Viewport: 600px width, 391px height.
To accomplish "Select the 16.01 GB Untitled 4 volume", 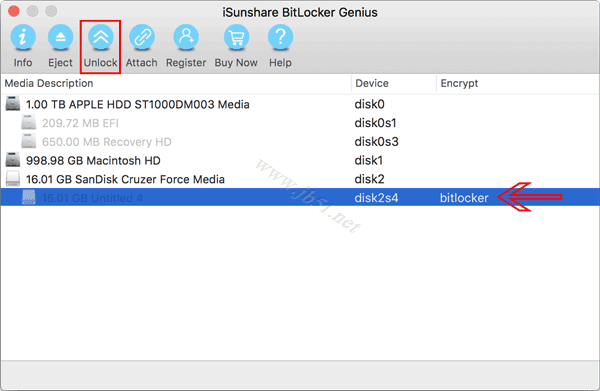I will point(300,197).
